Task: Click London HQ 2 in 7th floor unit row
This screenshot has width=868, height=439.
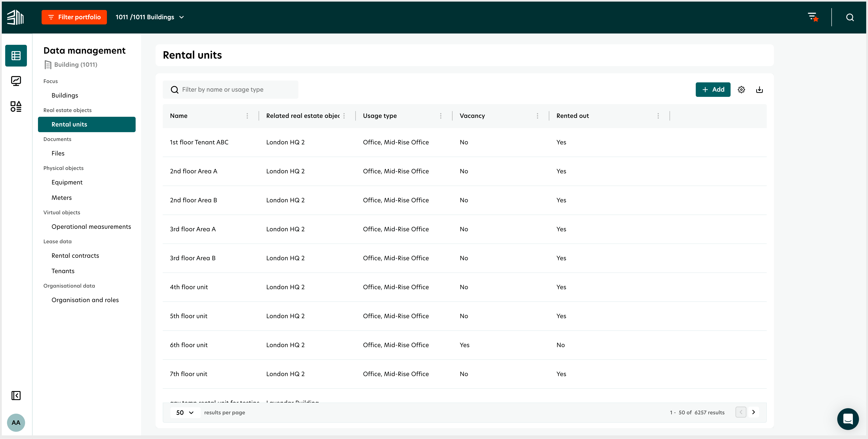Action: [285, 374]
